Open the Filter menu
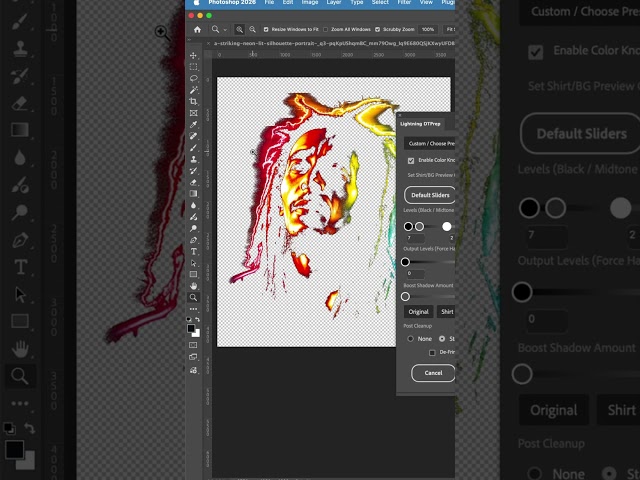The width and height of the screenshot is (640, 480). point(404,2)
